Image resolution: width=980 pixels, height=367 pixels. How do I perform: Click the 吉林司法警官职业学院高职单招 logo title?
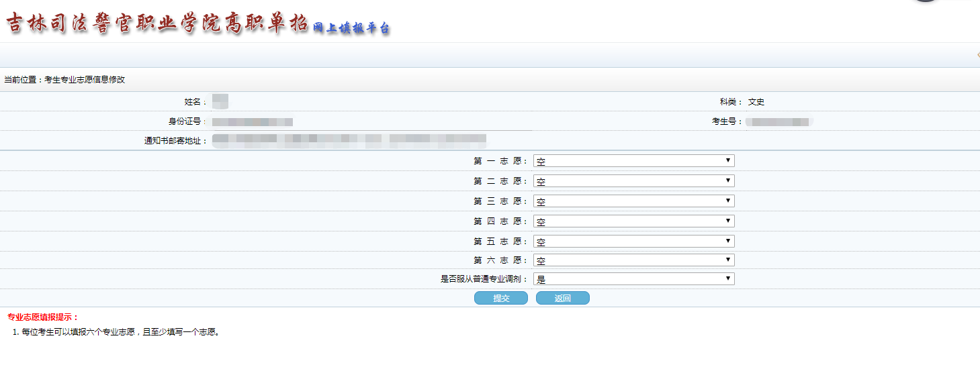click(x=157, y=23)
